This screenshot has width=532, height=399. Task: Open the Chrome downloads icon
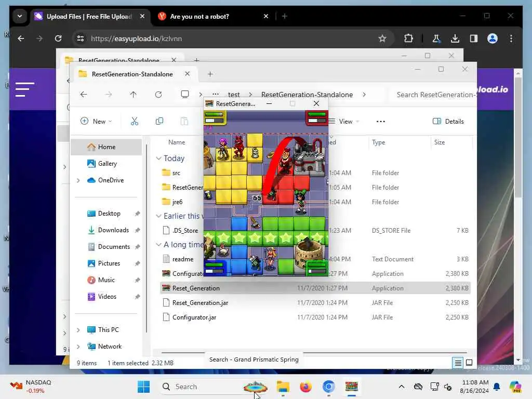coord(455,38)
